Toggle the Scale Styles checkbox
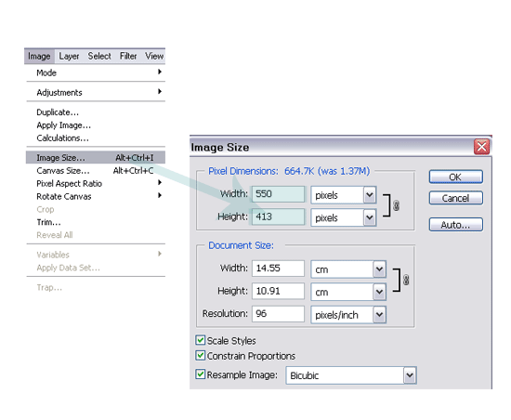This screenshot has width=511, height=420. click(201, 340)
